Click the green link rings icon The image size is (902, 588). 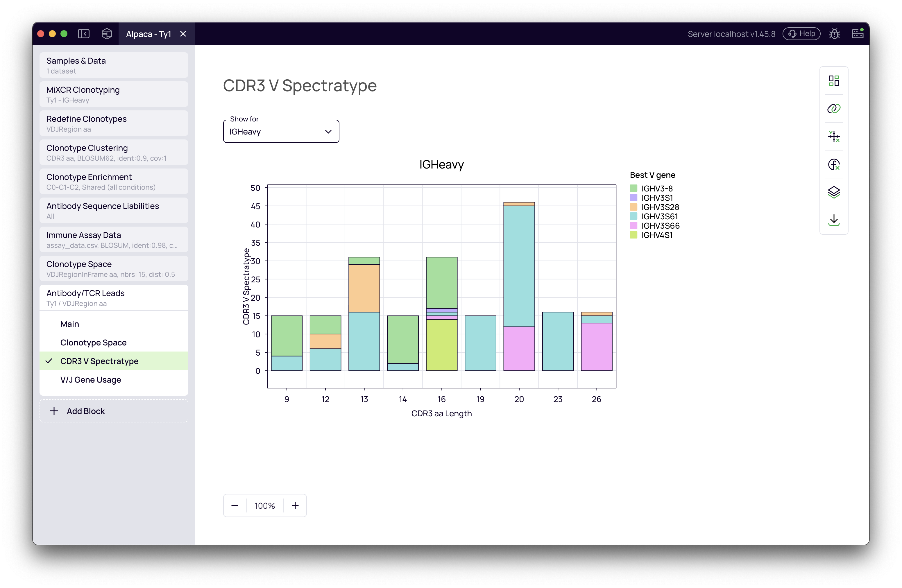tap(833, 109)
